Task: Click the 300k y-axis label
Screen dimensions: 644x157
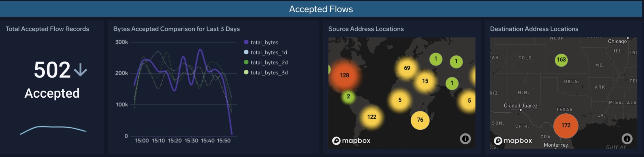Action: (x=122, y=42)
